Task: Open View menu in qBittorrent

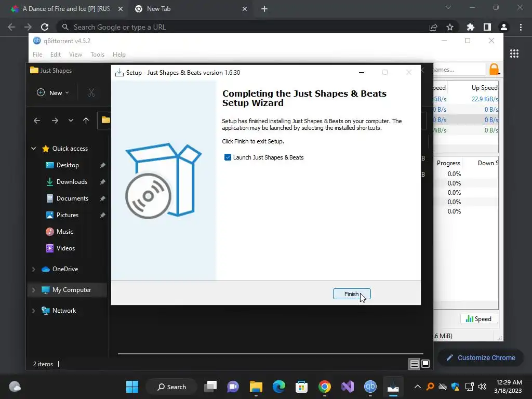Action: 75,54
